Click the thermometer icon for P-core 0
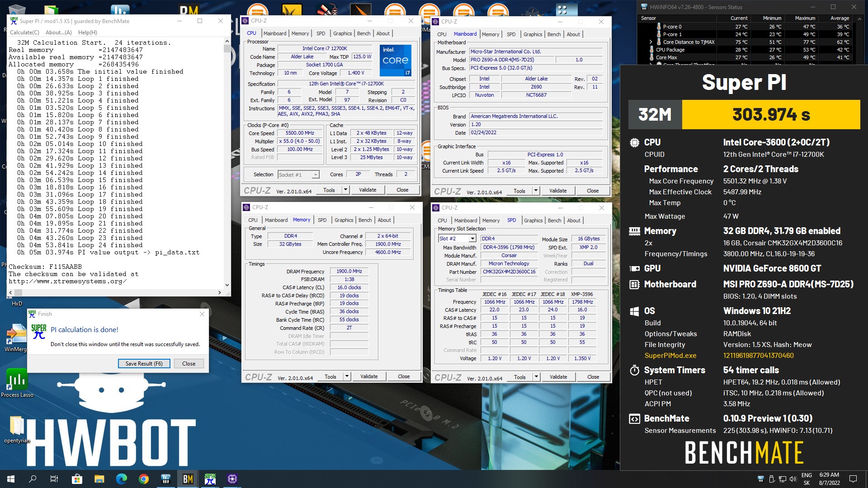Screen dimensions: 868x488 point(659,27)
